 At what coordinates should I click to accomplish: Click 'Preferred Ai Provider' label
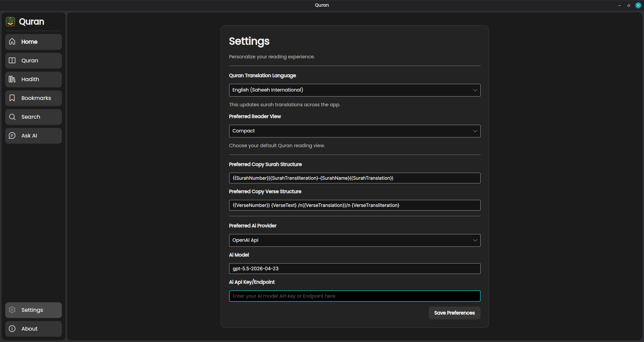click(253, 226)
